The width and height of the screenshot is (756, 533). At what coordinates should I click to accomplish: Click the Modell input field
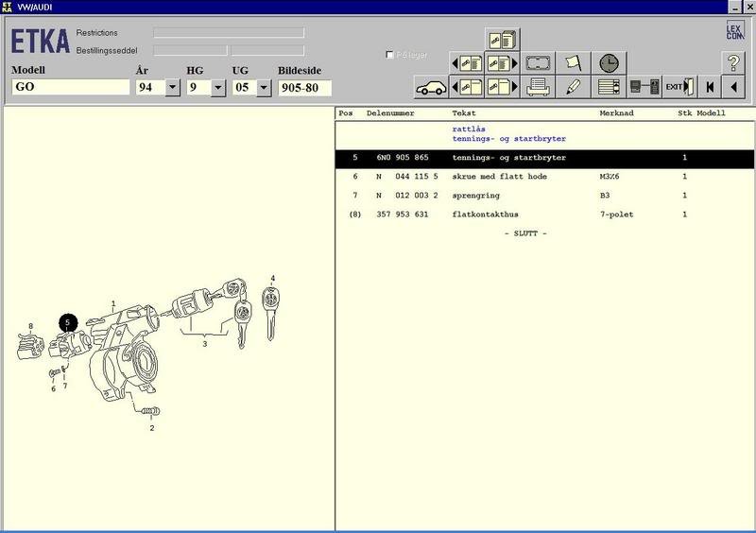click(71, 87)
